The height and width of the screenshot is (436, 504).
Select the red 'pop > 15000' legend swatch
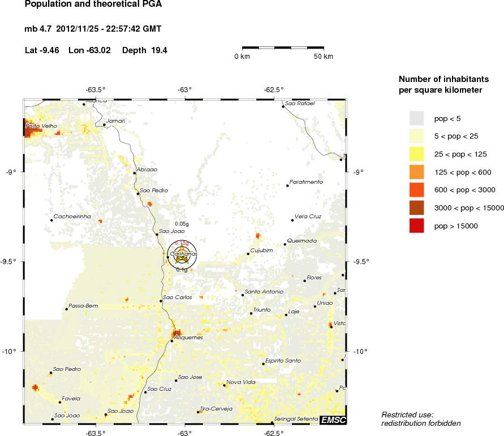pos(416,226)
